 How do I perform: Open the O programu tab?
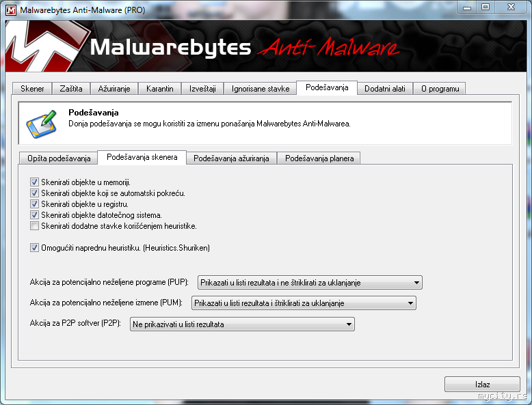click(x=440, y=89)
